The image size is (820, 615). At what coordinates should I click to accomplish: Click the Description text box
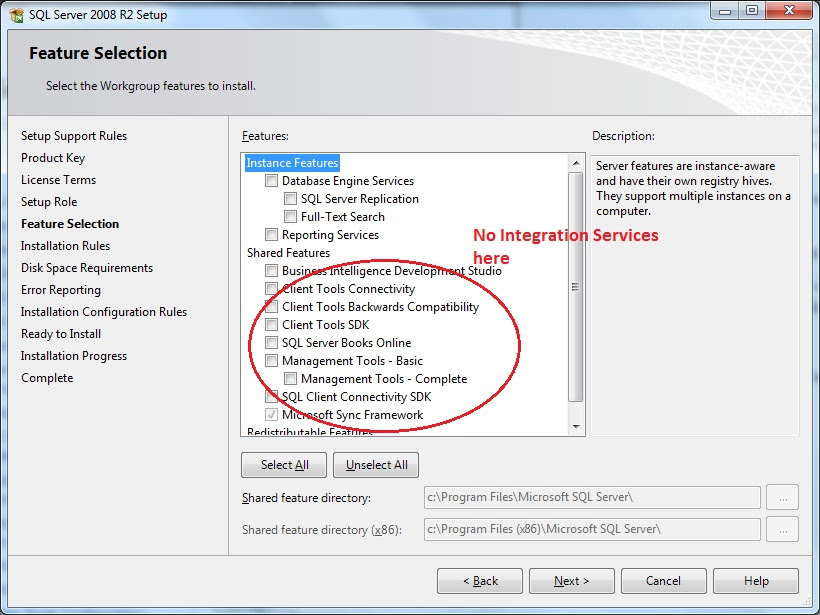tap(694, 295)
